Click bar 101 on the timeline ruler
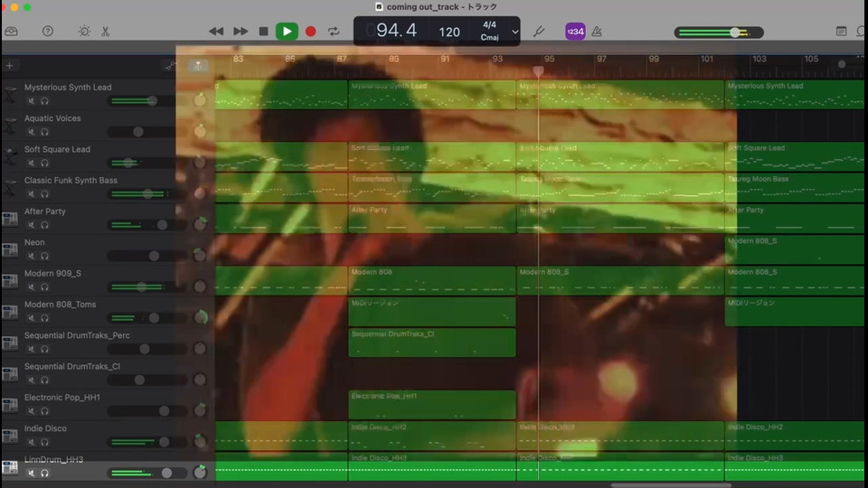The height and width of the screenshot is (488, 868). pyautogui.click(x=706, y=59)
